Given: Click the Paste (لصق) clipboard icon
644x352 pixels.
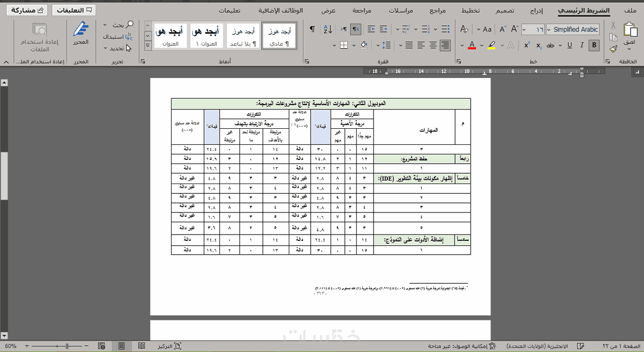Looking at the screenshot, I should [x=630, y=28].
